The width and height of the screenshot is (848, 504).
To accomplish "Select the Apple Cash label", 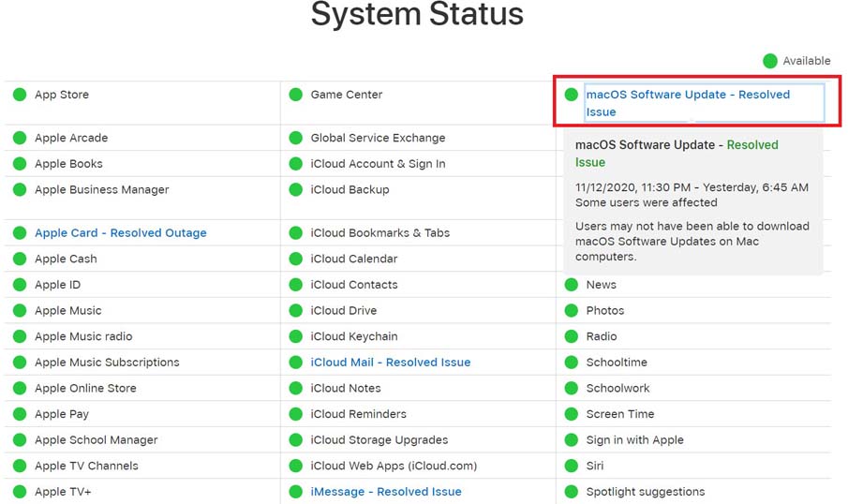I will (x=66, y=259).
